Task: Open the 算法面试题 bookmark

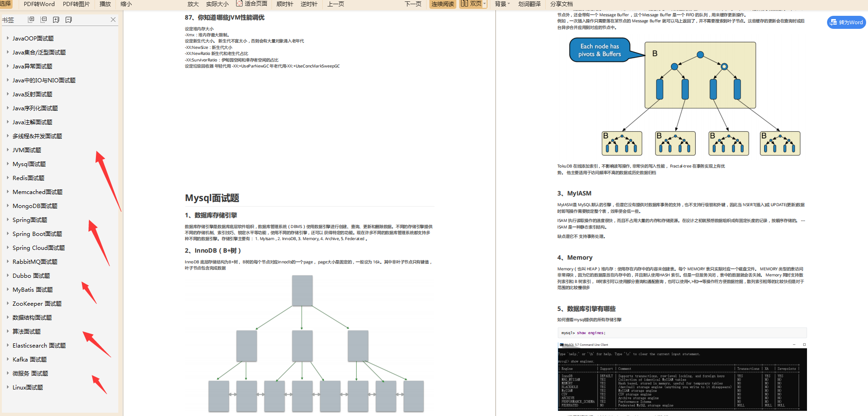Action: click(27, 331)
